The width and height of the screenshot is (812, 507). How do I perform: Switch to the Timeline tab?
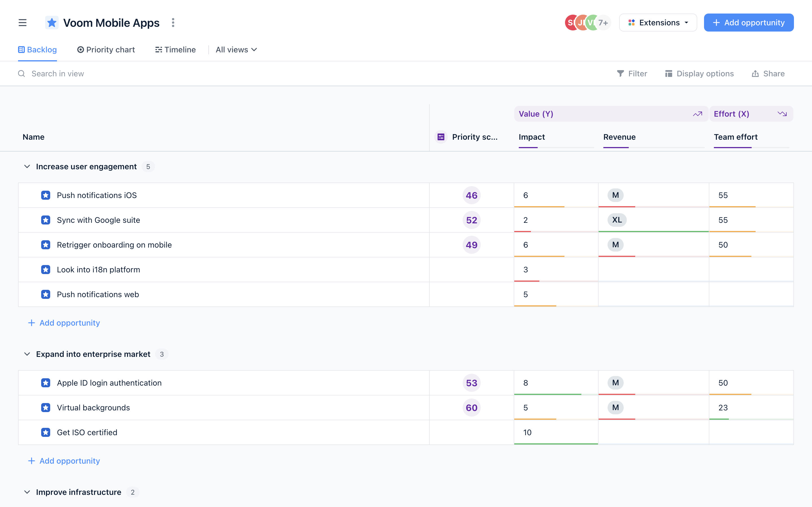point(175,50)
